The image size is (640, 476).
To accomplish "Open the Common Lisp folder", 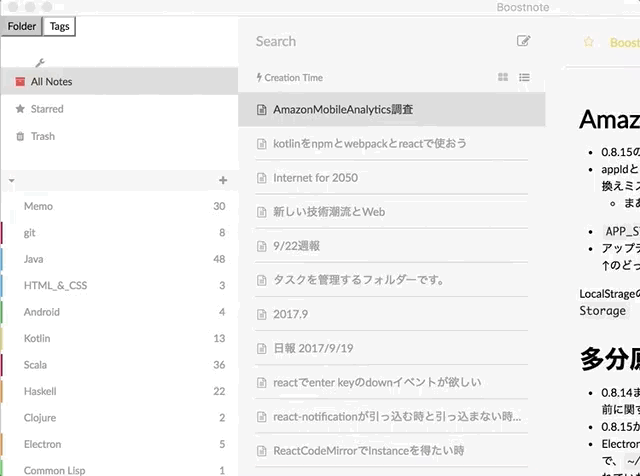I will tap(119, 470).
